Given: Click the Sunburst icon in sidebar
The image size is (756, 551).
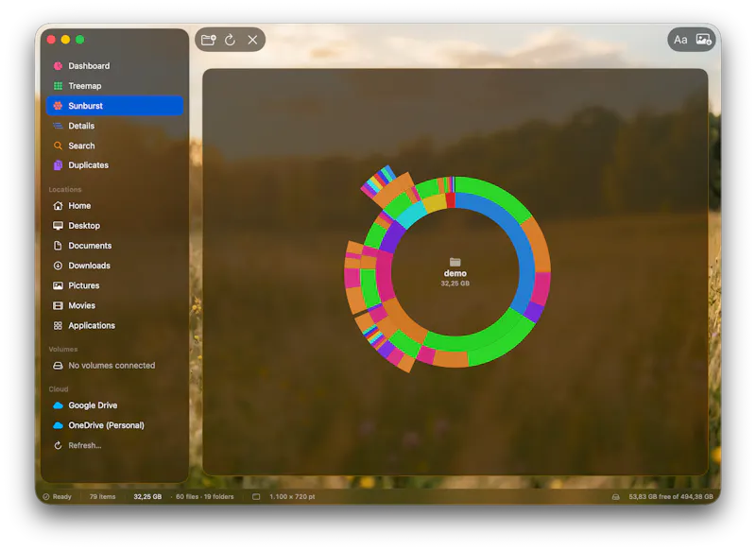Looking at the screenshot, I should (58, 106).
